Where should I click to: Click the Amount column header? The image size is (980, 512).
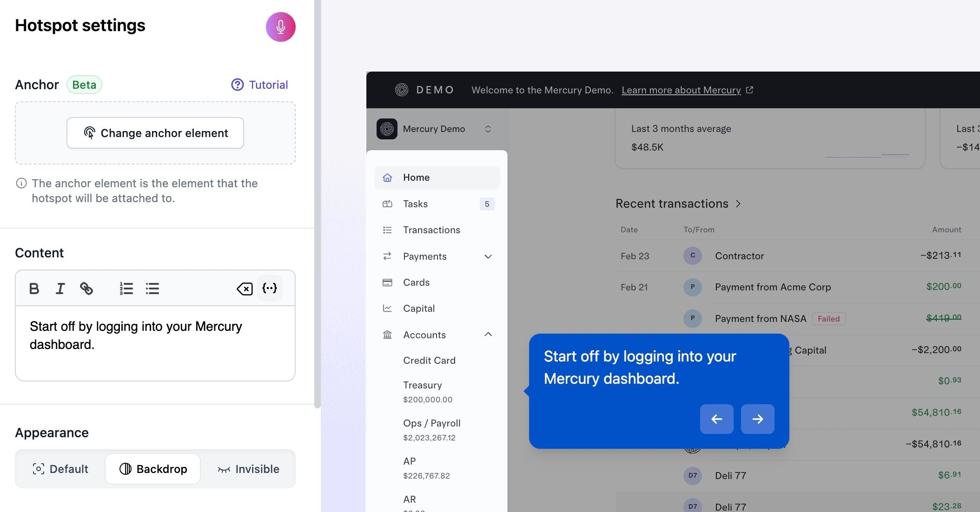coord(947,230)
